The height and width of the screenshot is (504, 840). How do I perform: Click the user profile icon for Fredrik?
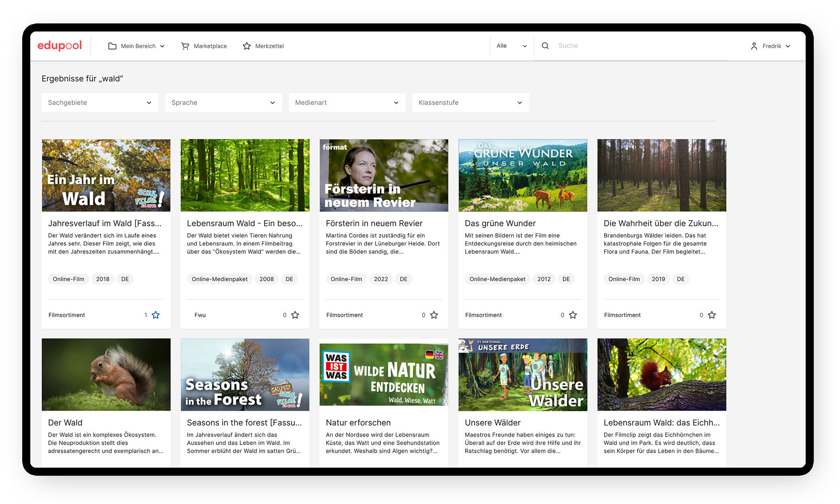753,46
